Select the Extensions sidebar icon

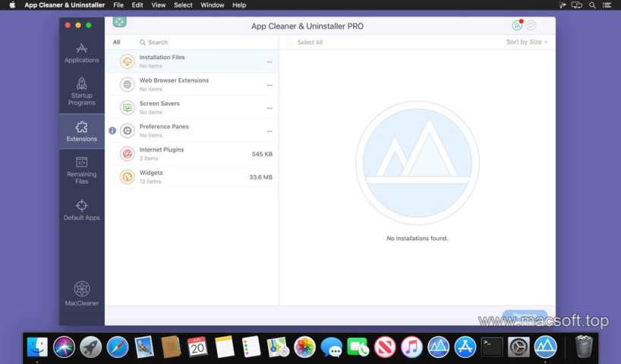pyautogui.click(x=81, y=131)
